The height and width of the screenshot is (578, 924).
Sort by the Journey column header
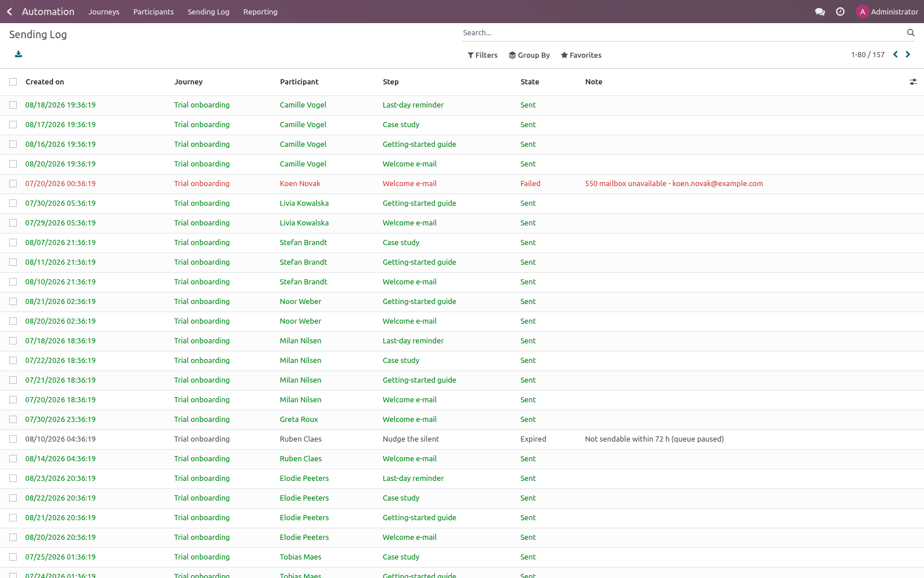click(188, 82)
